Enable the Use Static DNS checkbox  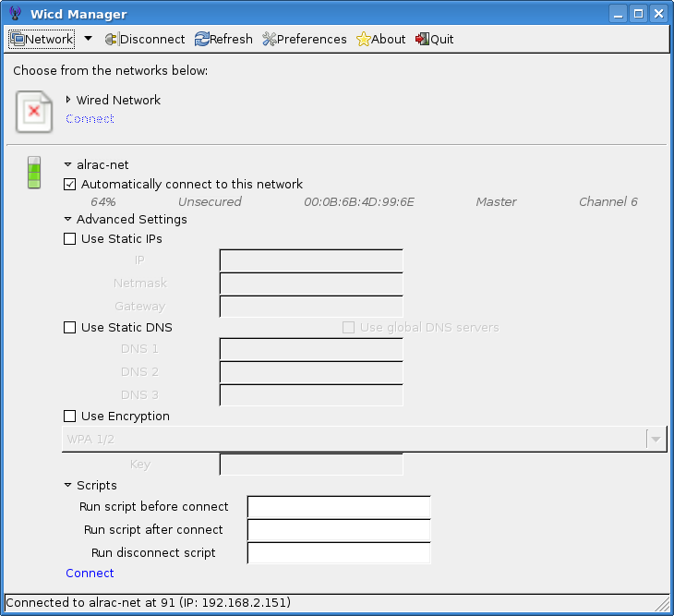point(69,328)
